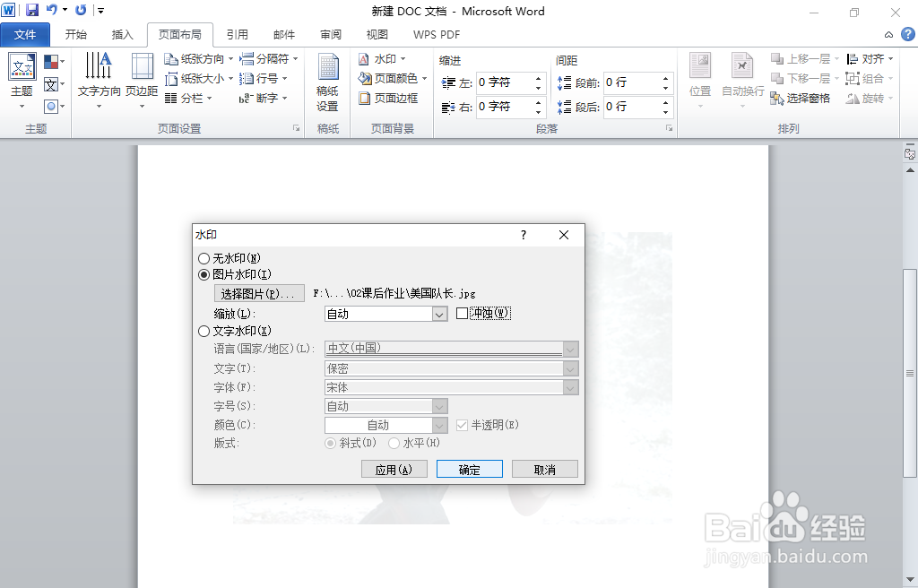Switch to the 插入 ribbon tab
The width and height of the screenshot is (918, 588).
pyautogui.click(x=122, y=34)
